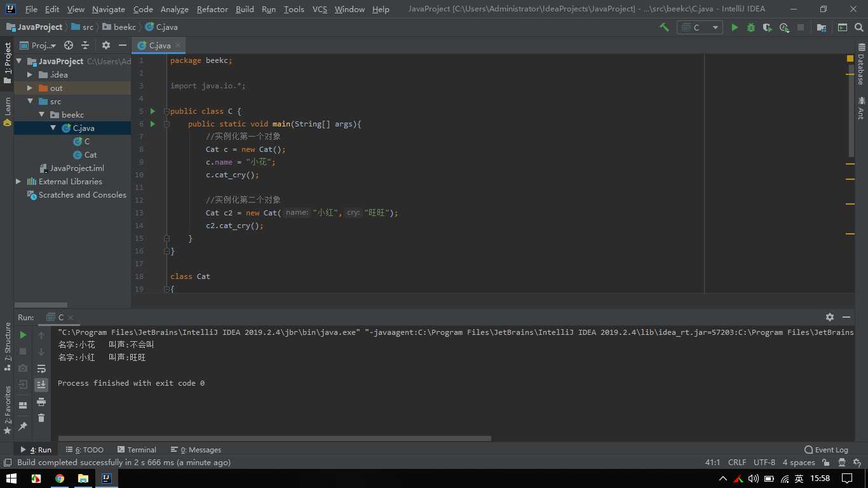This screenshot has width=868, height=488.
Task: Open the run configuration C dropdown
Action: tap(700, 27)
